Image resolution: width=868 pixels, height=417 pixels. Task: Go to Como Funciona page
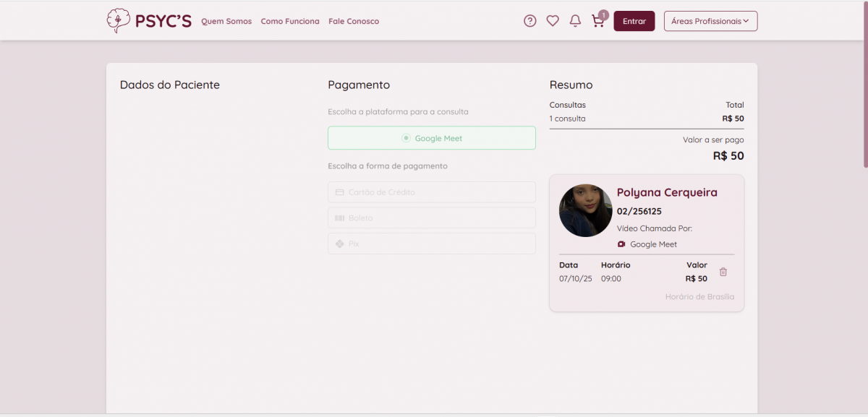tap(290, 22)
